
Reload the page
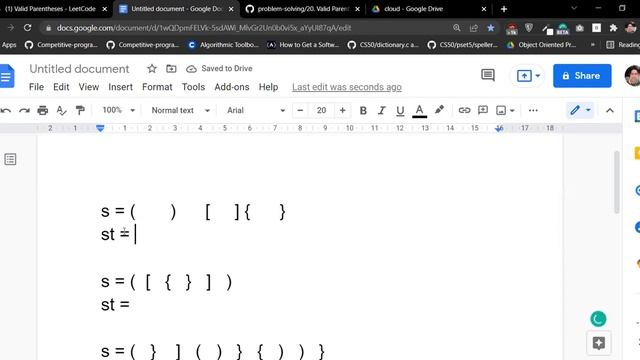point(27,28)
